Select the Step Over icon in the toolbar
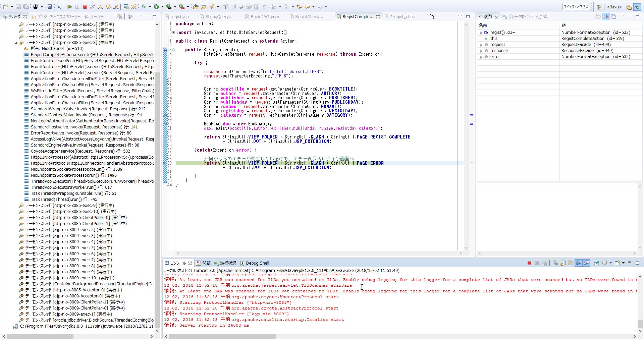This screenshot has width=644, height=339. coord(108,6)
